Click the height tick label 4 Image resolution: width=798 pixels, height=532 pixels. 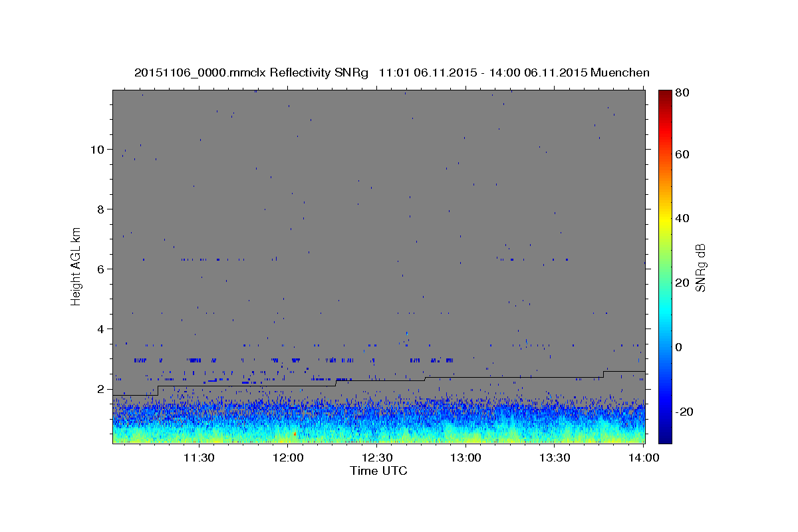pyautogui.click(x=101, y=329)
